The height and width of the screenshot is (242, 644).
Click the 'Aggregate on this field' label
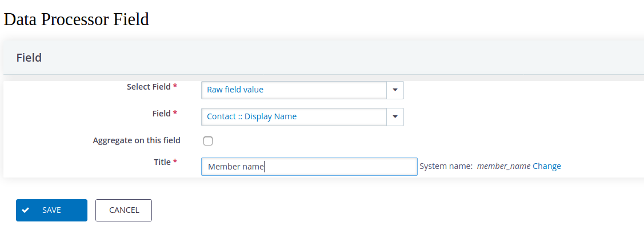pyautogui.click(x=137, y=140)
